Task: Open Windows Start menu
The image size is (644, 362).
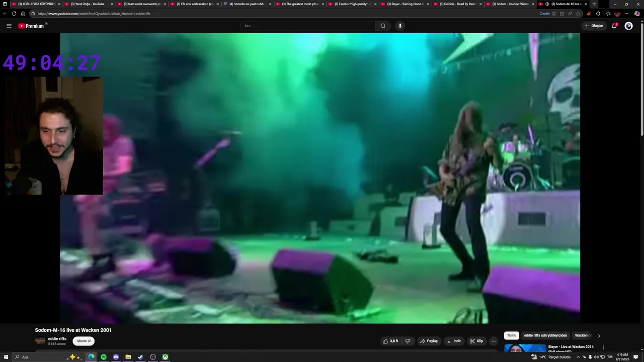Action: pyautogui.click(x=5, y=357)
